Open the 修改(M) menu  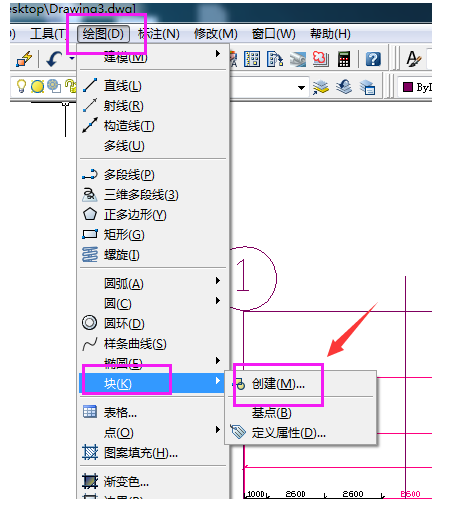click(x=216, y=34)
